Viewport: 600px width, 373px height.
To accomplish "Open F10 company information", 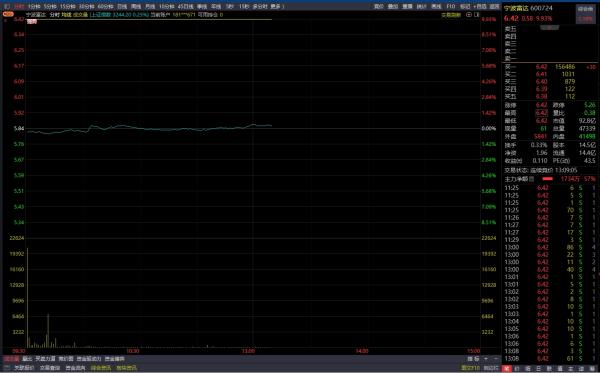I will pyautogui.click(x=451, y=7).
